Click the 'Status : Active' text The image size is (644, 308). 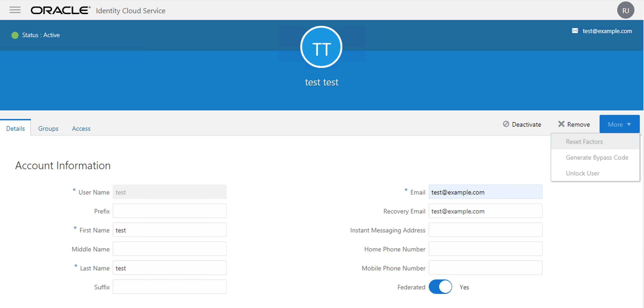pyautogui.click(x=41, y=35)
